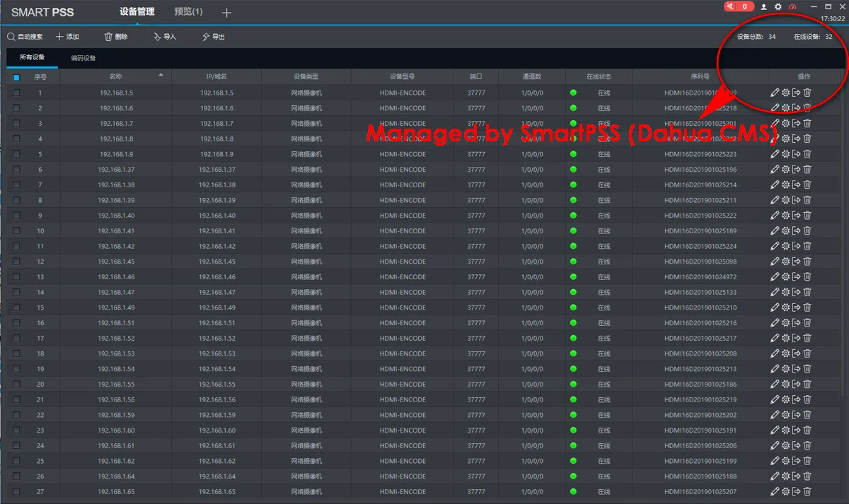Select the 编码设备 sub-tab
The width and height of the screenshot is (849, 504).
pos(83,58)
